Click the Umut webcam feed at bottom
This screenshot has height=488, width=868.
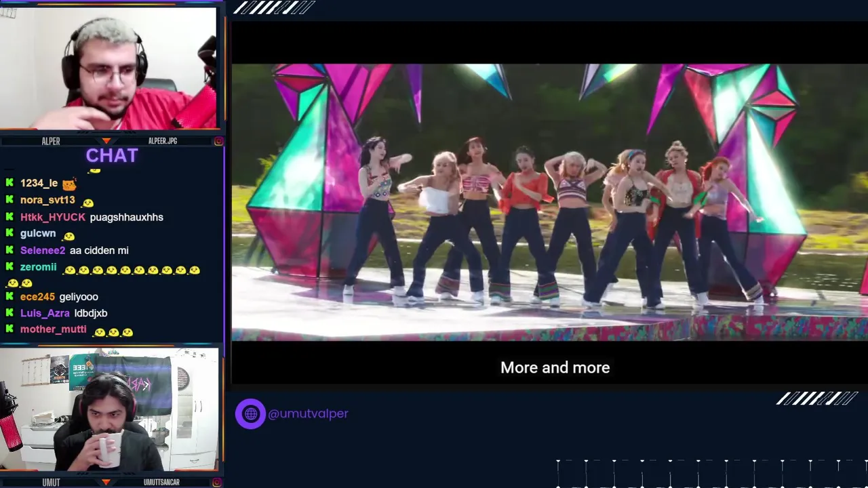[x=108, y=409]
